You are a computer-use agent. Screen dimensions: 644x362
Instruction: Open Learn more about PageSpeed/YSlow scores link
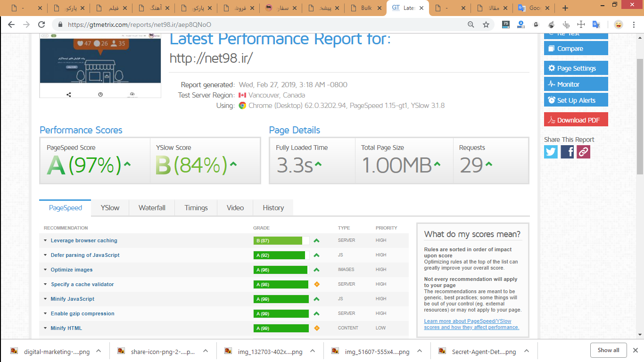471,324
